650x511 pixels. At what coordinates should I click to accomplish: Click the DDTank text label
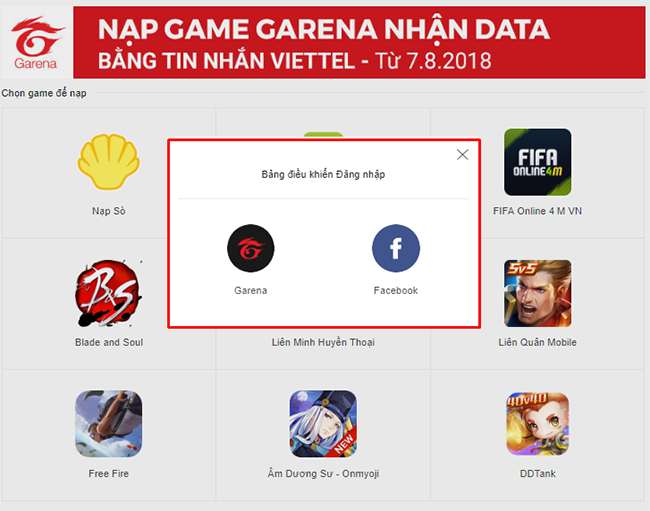pos(538,474)
